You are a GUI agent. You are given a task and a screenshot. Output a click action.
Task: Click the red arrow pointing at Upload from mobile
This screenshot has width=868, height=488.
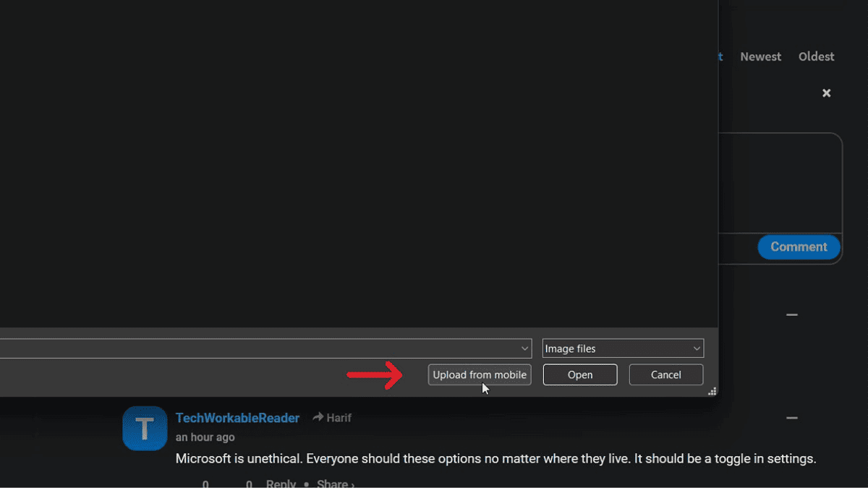point(376,375)
